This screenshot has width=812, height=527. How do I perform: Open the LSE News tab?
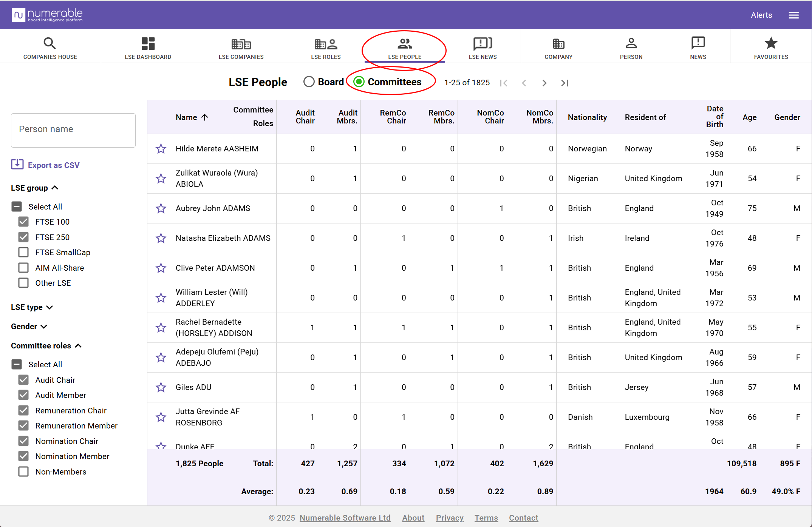click(x=483, y=48)
